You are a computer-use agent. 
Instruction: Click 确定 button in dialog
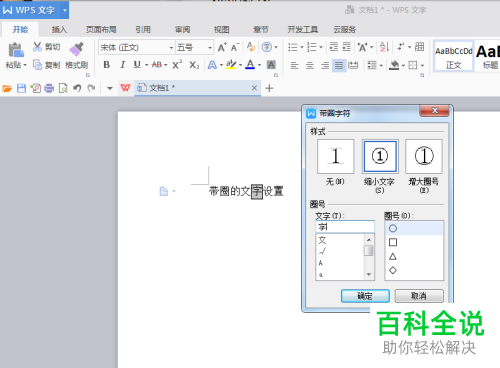pos(365,296)
